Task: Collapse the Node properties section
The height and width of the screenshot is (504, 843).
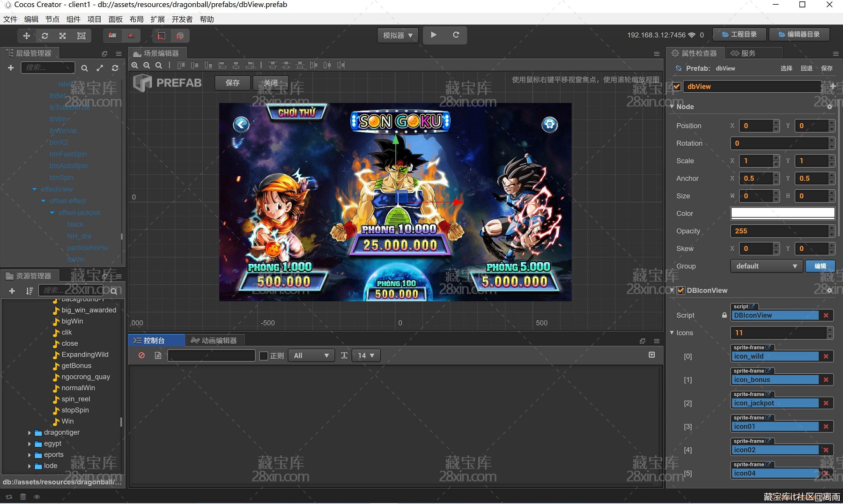Action: tap(672, 106)
